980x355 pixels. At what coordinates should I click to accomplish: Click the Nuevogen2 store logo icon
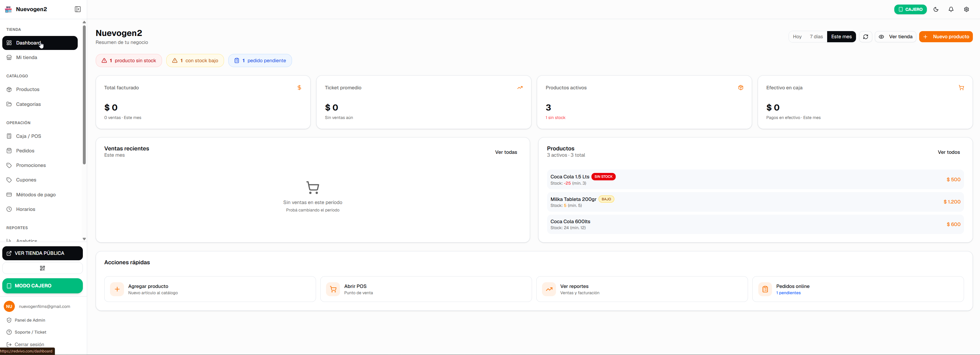[x=8, y=9]
